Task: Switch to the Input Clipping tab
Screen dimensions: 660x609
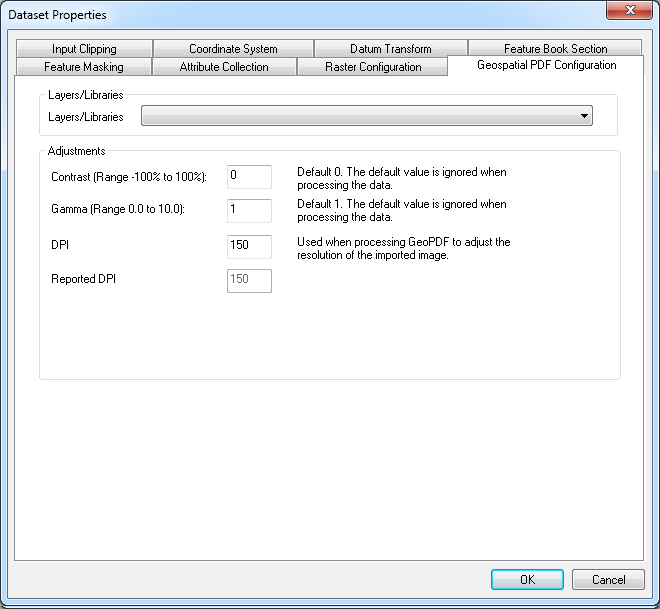Action: click(x=84, y=49)
